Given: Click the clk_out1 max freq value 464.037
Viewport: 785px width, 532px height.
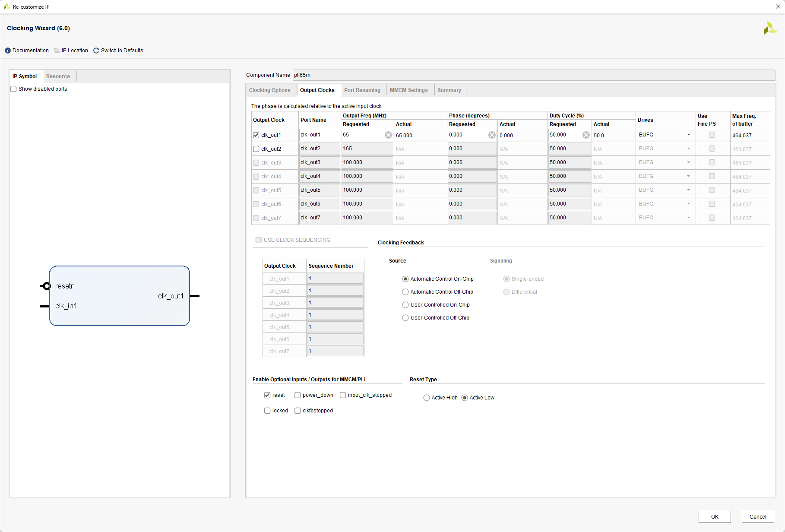Looking at the screenshot, I should (742, 136).
